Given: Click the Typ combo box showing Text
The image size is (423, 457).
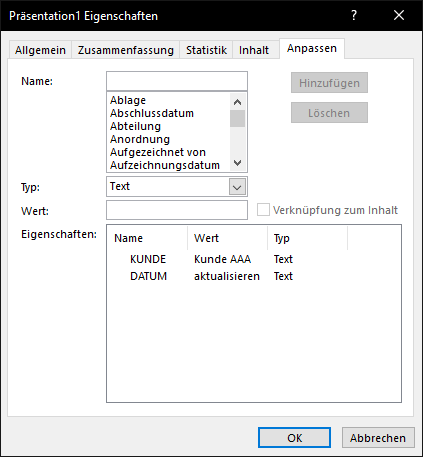Looking at the screenshot, I should click(x=177, y=186).
